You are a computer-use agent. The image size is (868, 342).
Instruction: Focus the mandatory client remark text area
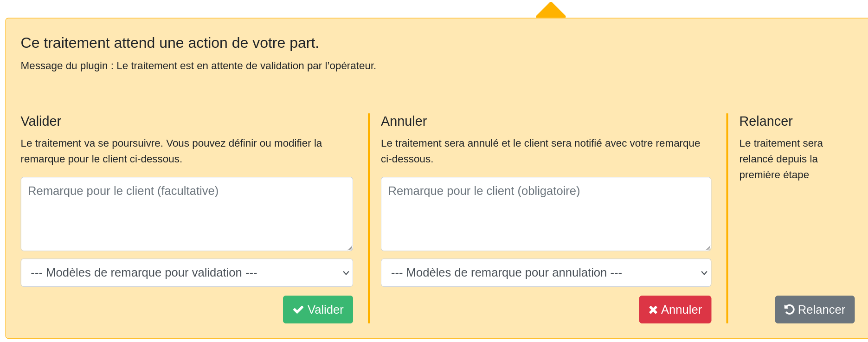coord(546,214)
